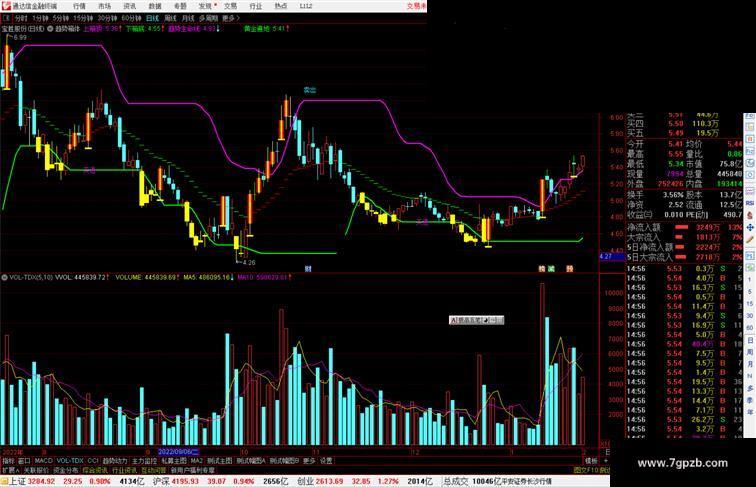Click the 季 period shortcut in the right sidebar
756x487 pixels.
750,400
